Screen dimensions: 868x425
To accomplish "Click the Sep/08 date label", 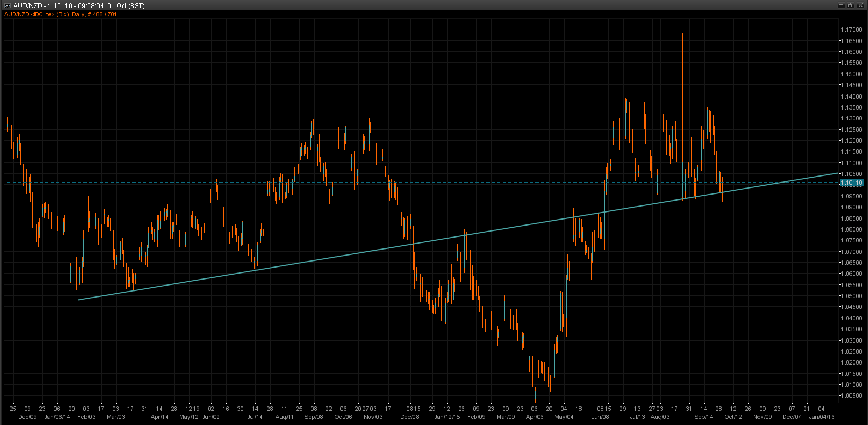I will coord(314,417).
